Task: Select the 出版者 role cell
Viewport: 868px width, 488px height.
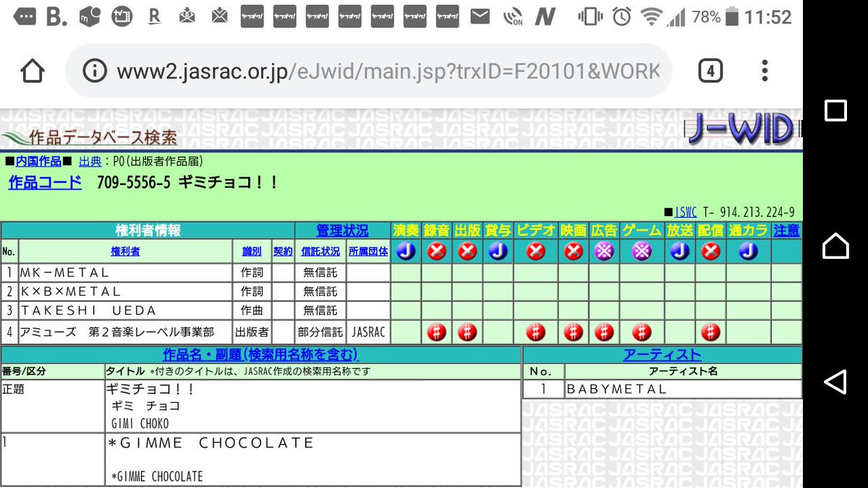Action: pyautogui.click(x=252, y=332)
